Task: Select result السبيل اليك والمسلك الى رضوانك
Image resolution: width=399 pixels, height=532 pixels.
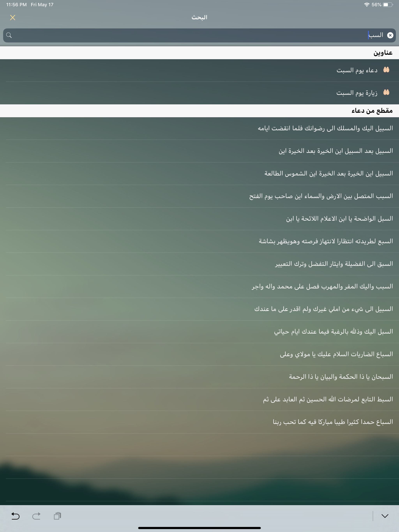Action: (199, 129)
